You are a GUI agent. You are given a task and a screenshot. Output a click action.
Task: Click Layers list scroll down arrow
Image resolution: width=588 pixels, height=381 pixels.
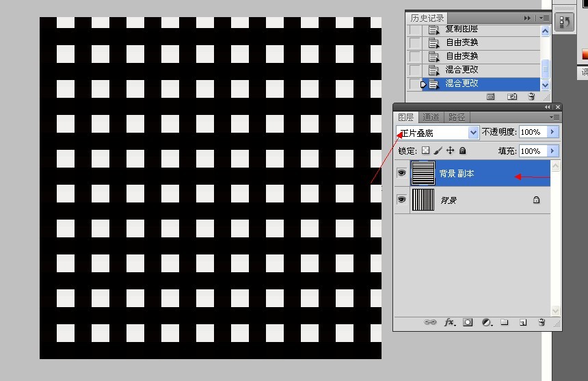point(555,311)
